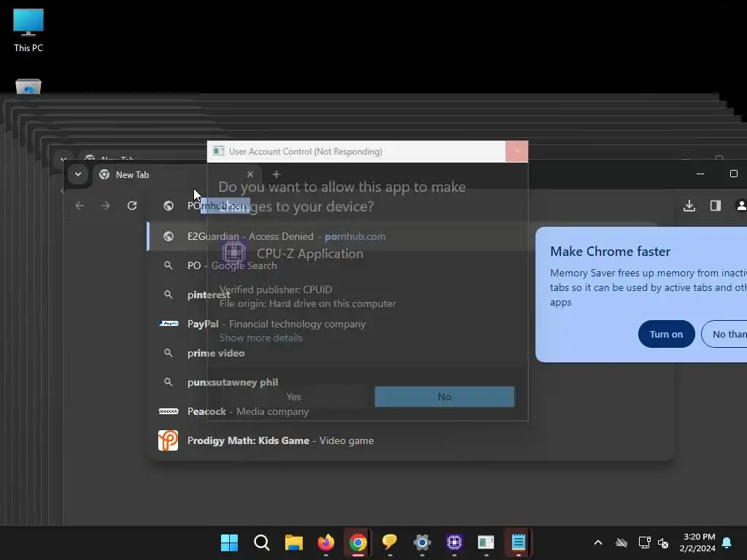
Task: Click the Chrome address bar text field
Action: pos(410,206)
